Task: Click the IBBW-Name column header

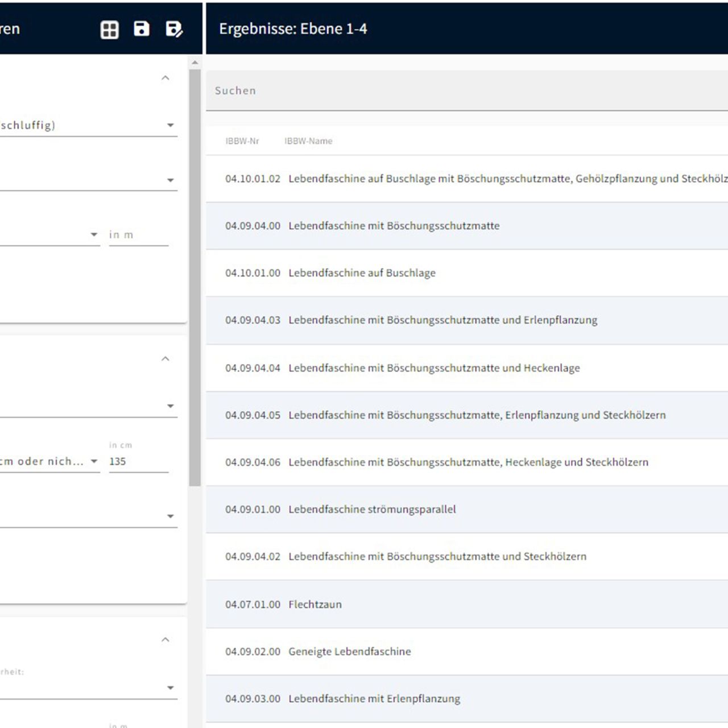Action: (x=308, y=141)
